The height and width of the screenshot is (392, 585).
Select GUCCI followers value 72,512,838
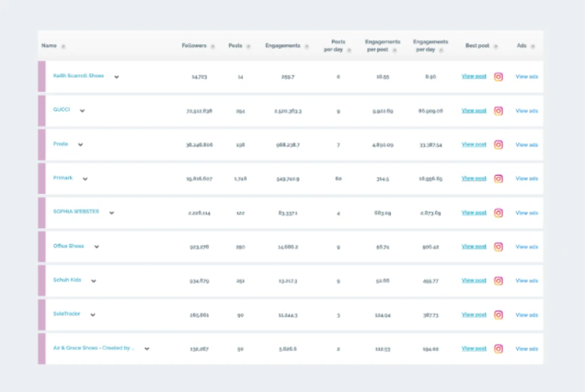tap(200, 110)
